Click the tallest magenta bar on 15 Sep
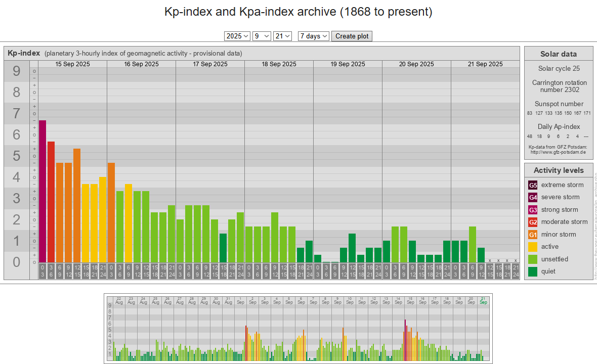The width and height of the screenshot is (597, 364). click(x=42, y=191)
